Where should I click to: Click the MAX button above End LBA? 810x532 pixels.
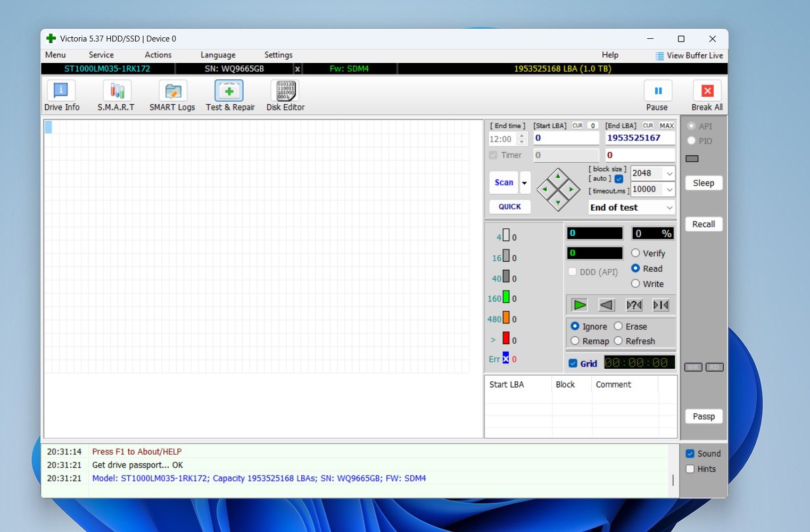(666, 126)
